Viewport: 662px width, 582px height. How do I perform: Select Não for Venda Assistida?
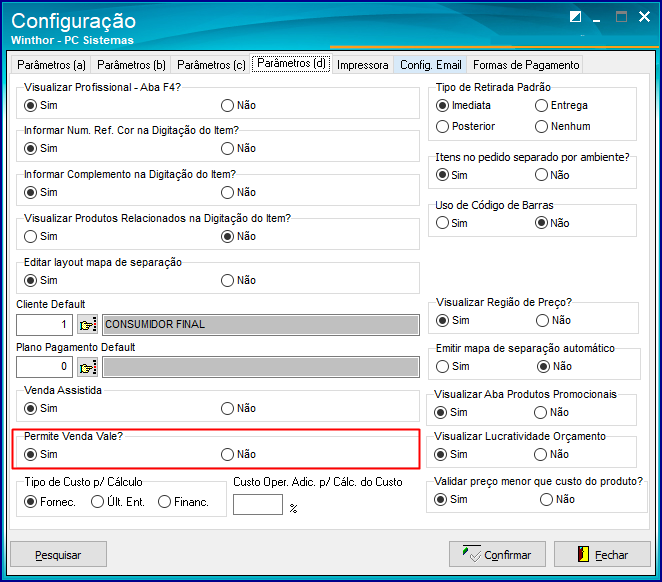pos(239,409)
